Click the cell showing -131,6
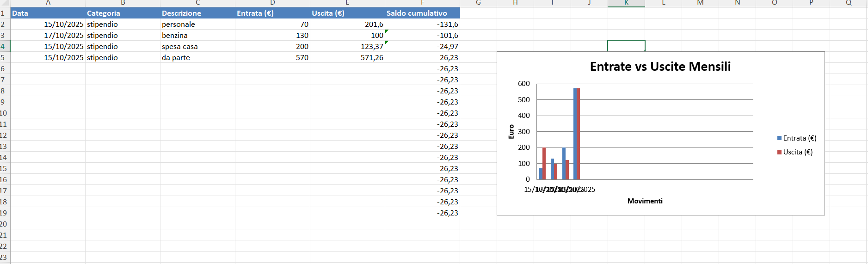868x264 pixels. click(422, 24)
